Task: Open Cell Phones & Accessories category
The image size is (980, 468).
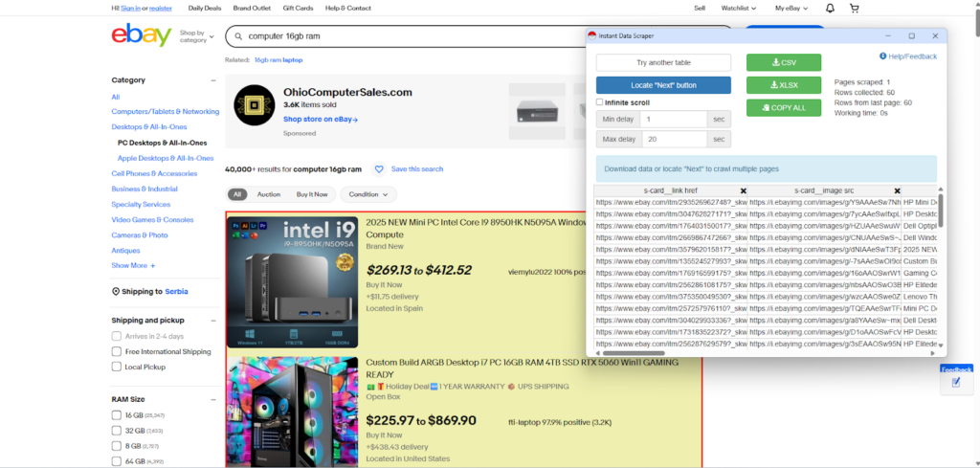Action: (x=154, y=173)
